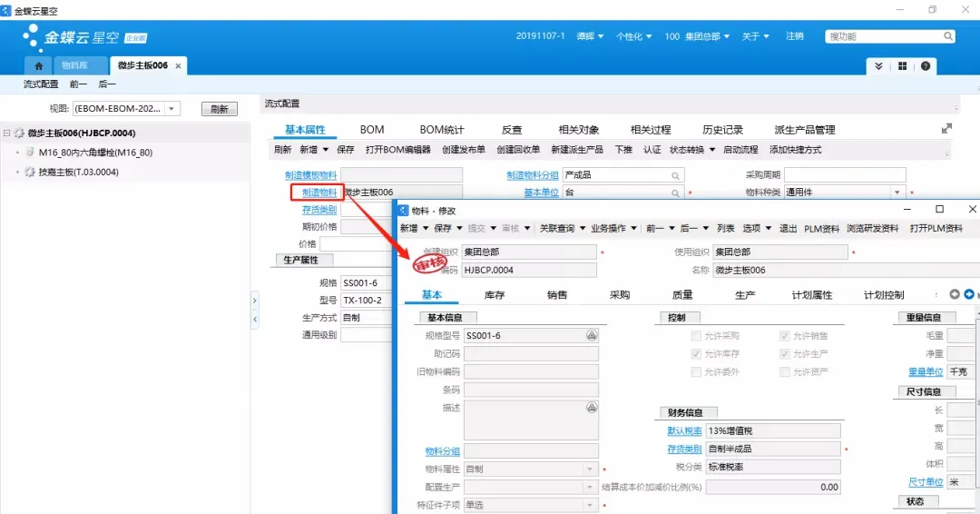Switch to the 历史记录 tab
The height and width of the screenshot is (514, 980).
722,130
